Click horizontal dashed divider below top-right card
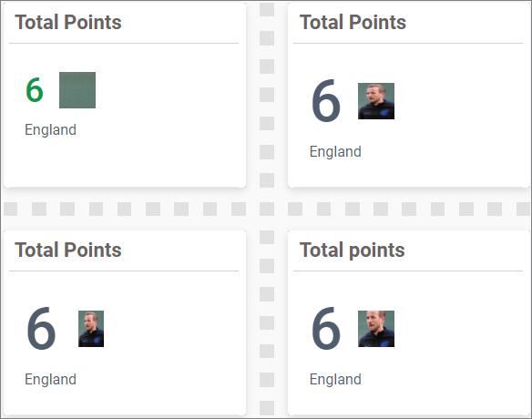This screenshot has width=532, height=419. tap(408, 209)
